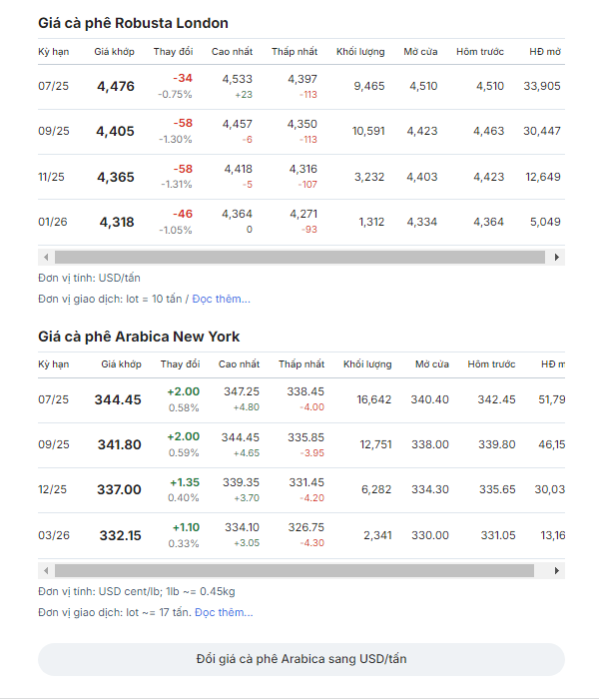The height and width of the screenshot is (700, 599).
Task: Click Arabica volume value 16,642
Action: 373,399
